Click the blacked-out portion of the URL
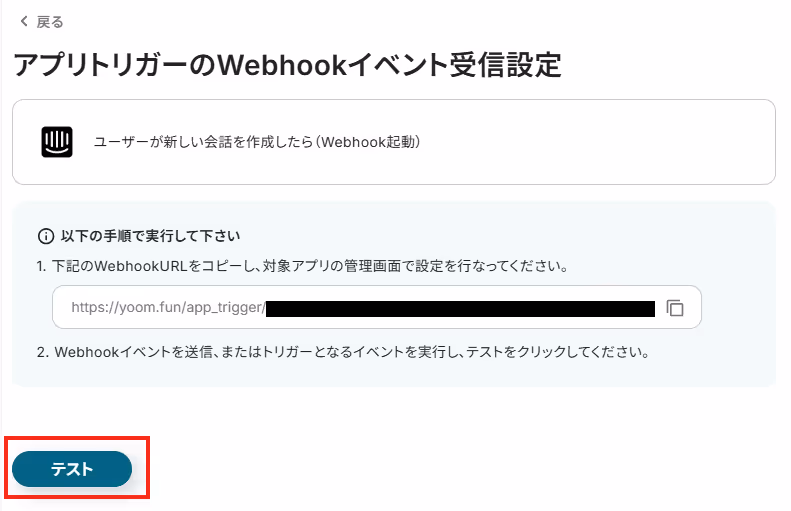The image size is (791, 511). (x=460, y=309)
